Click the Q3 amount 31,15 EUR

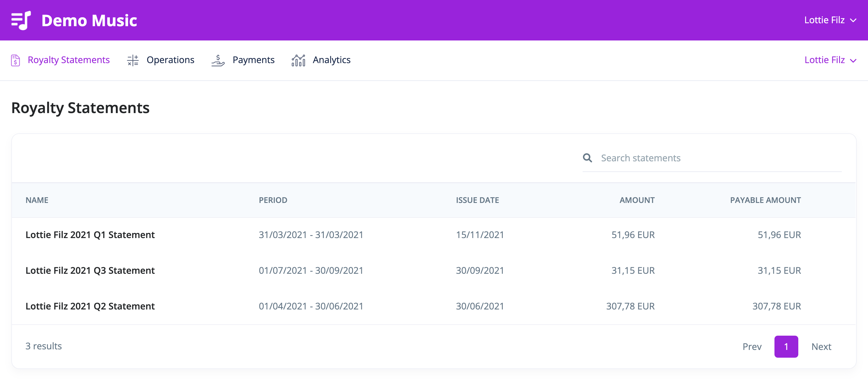[x=633, y=270]
